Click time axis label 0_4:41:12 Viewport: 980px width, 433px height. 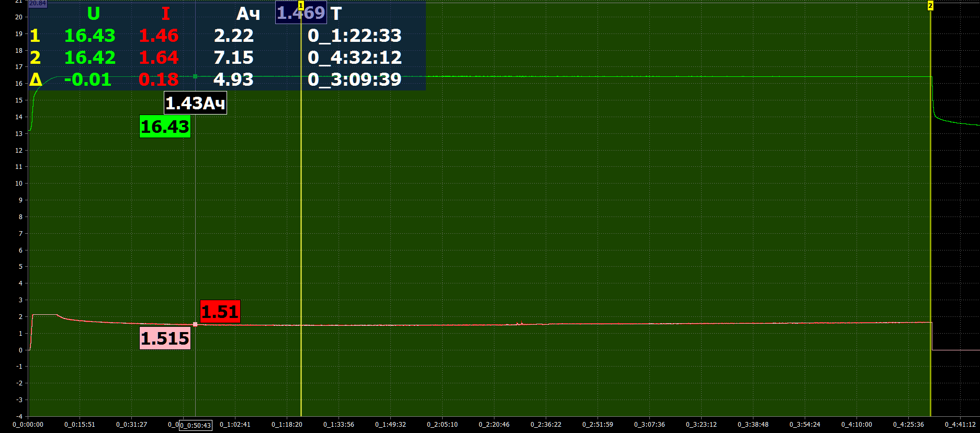[960, 425]
